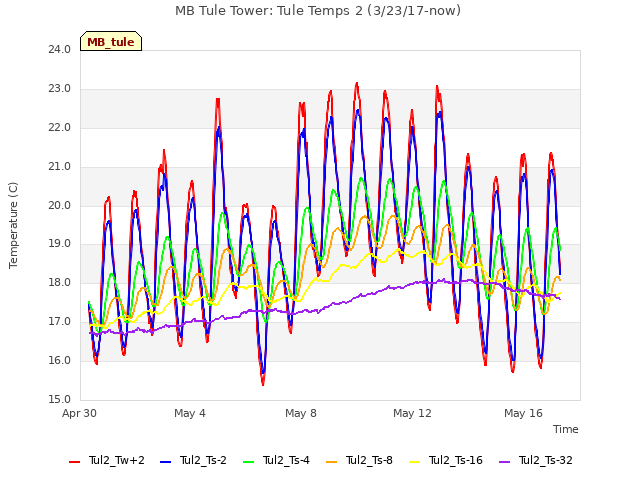Click the 20.0 y-axis tick label
The image size is (640, 480).
coord(60,205)
